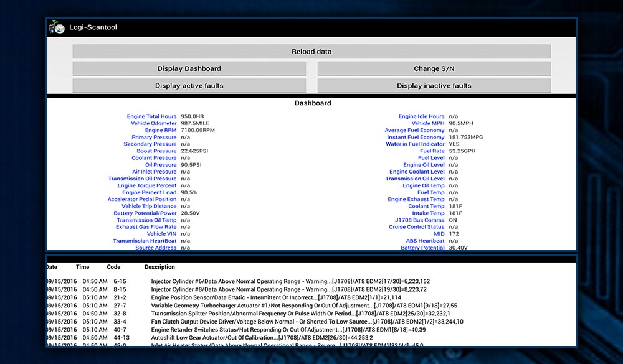The image size is (623, 364).
Task: Click the Secondary Pressure label
Action: 150,144
